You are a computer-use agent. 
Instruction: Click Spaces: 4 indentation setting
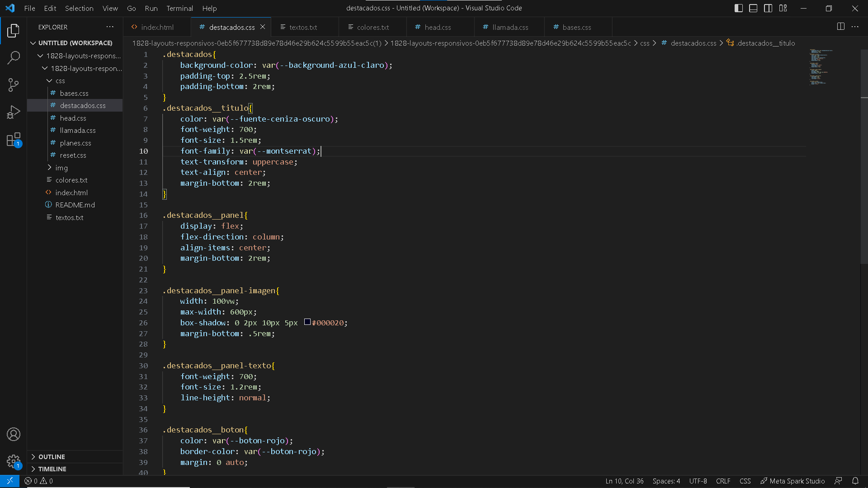coord(666,481)
